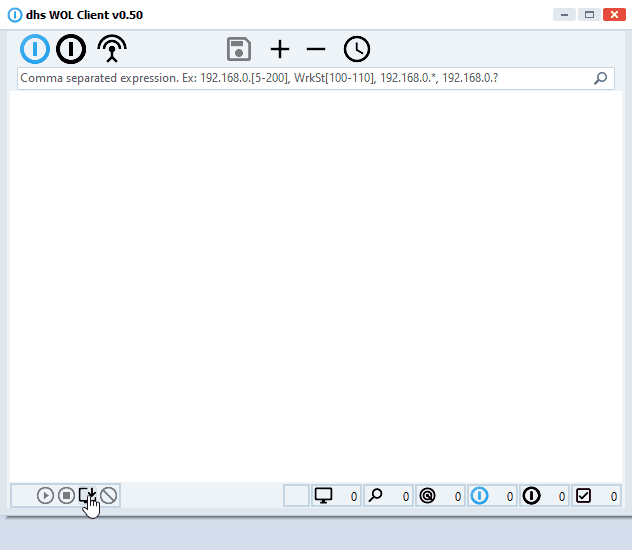The height and width of the screenshot is (550, 632).
Task: Open the clock scheduler icon
Action: 357,49
